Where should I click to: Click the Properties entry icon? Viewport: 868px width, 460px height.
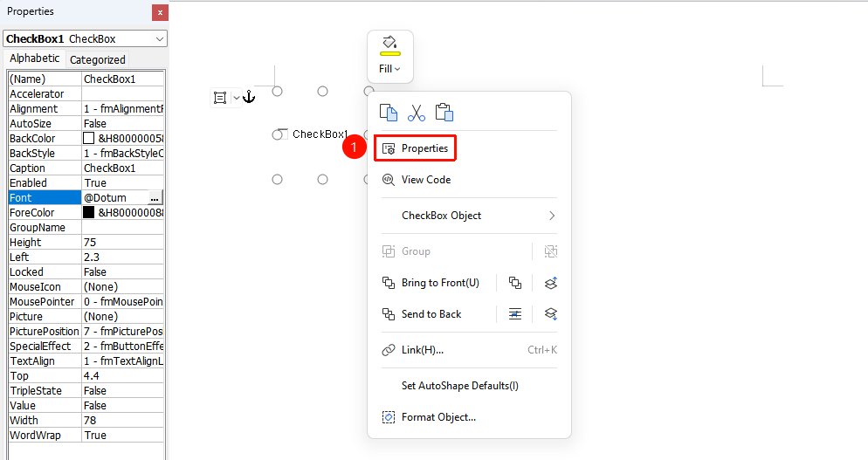[389, 148]
